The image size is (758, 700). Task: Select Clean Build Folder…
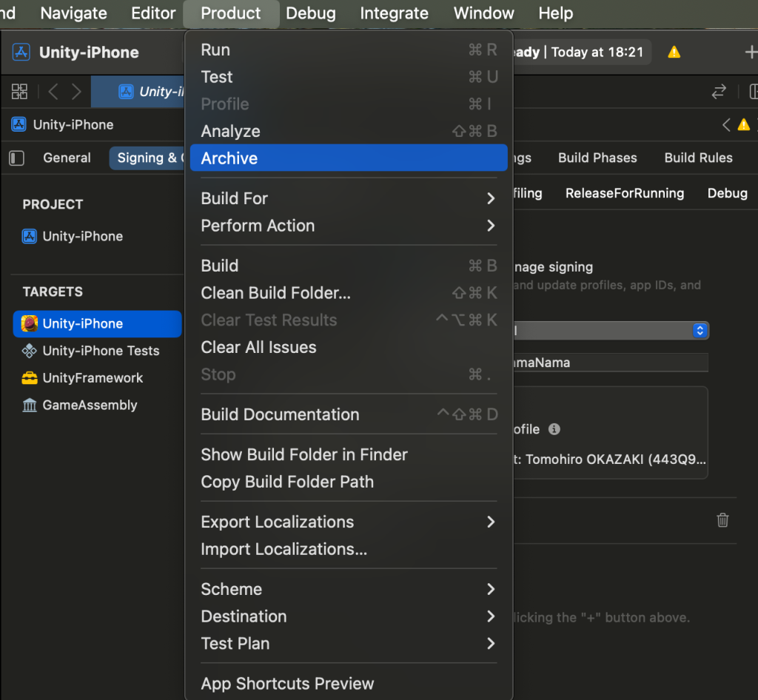pos(349,293)
